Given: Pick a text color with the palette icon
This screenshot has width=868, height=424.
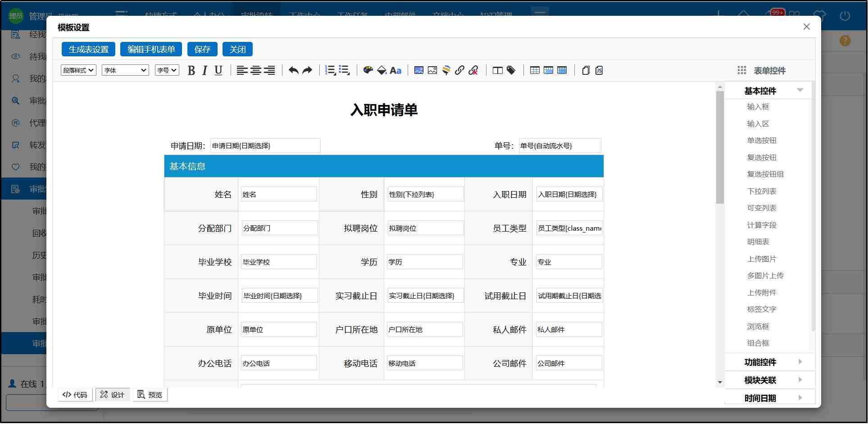Looking at the screenshot, I should [368, 70].
